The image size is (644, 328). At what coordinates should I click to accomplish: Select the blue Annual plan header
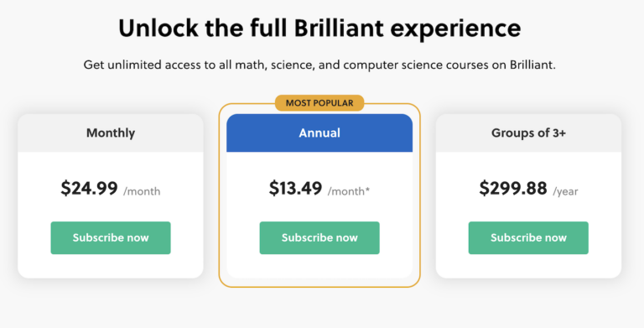[319, 133]
